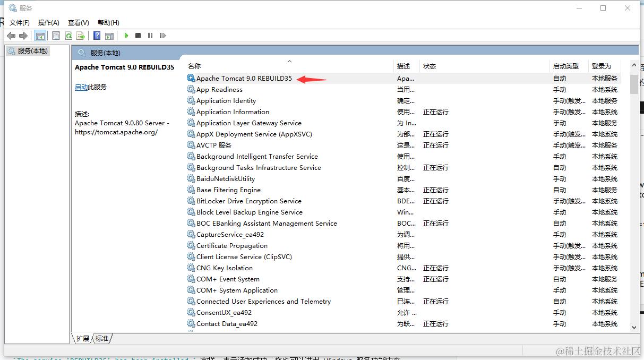Viewport: 644px width, 360px height.
Task: Open the 文件(F) menu
Action: [20, 22]
